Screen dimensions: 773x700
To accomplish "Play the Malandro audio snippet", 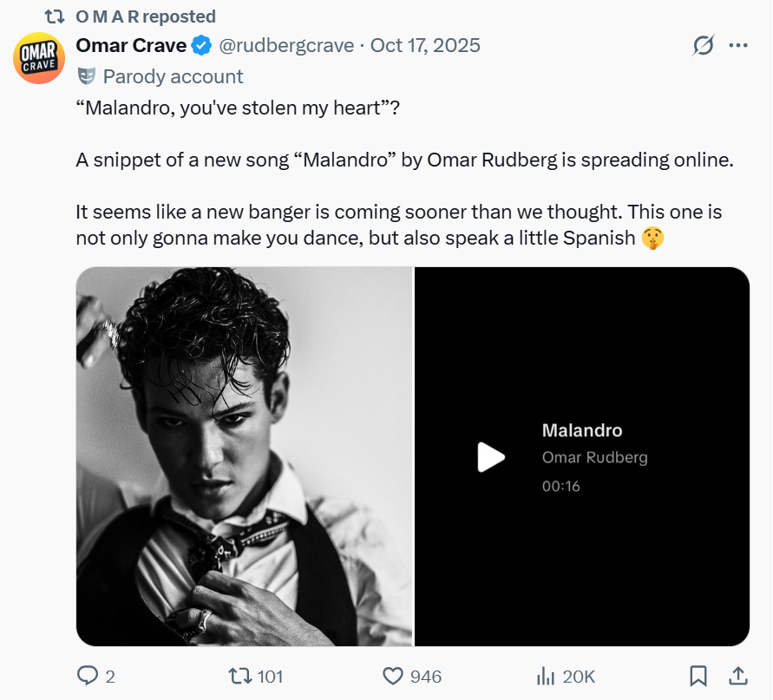I will coord(490,457).
